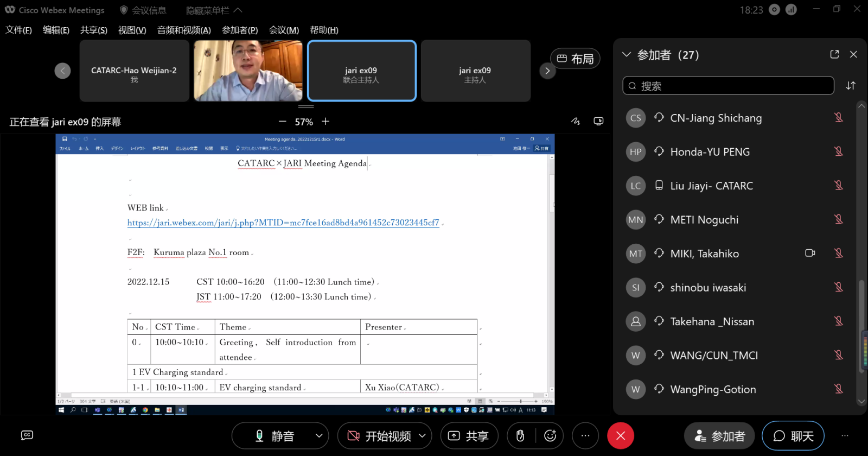Open more options ellipsis in toolbar

tap(585, 436)
